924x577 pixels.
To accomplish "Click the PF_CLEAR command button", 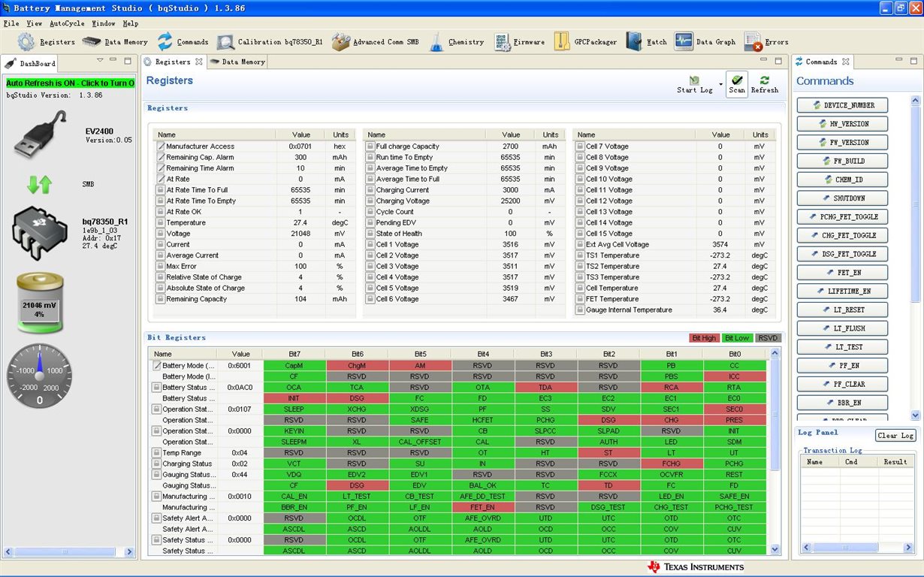I will (842, 384).
